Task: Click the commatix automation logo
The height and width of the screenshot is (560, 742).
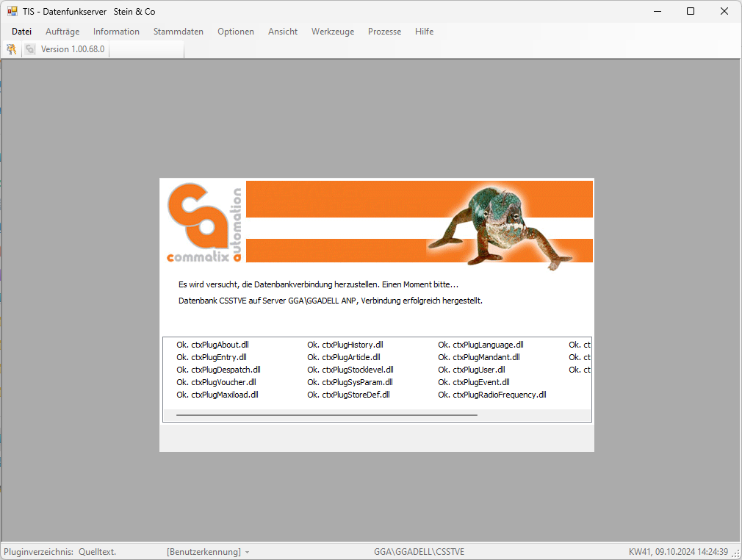Action: pyautogui.click(x=204, y=222)
